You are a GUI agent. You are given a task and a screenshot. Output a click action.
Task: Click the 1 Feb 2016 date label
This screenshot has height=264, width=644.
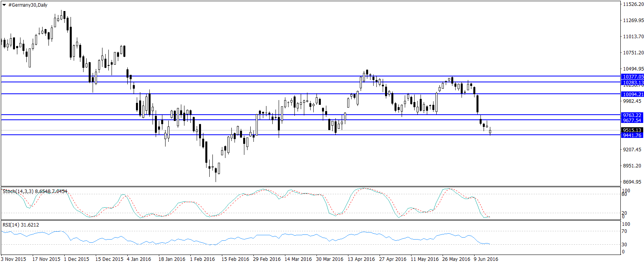pos(203,259)
